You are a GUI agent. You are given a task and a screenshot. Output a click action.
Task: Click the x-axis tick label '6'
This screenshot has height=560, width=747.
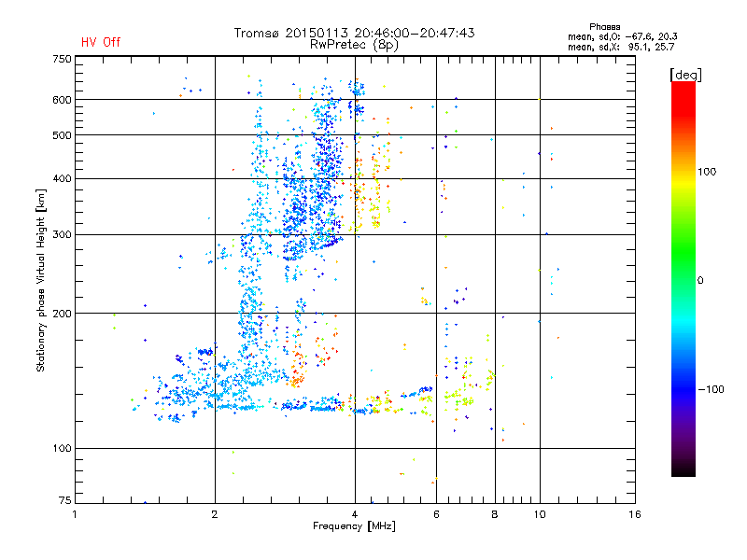[436, 514]
